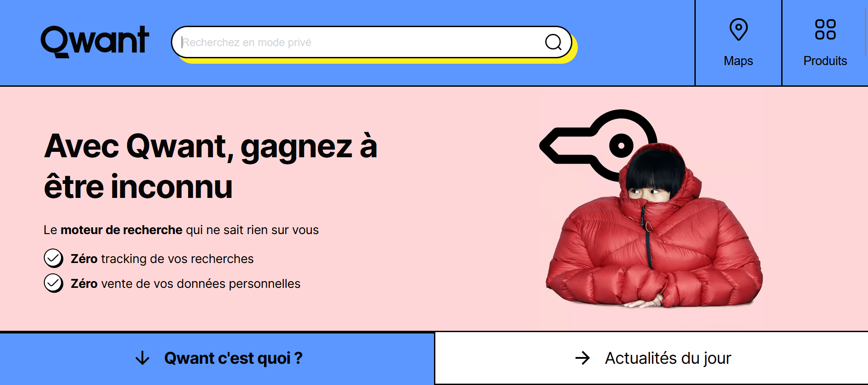Screen dimensions: 868x385
Task: Click the magnifying glass search icon
Action: (553, 42)
